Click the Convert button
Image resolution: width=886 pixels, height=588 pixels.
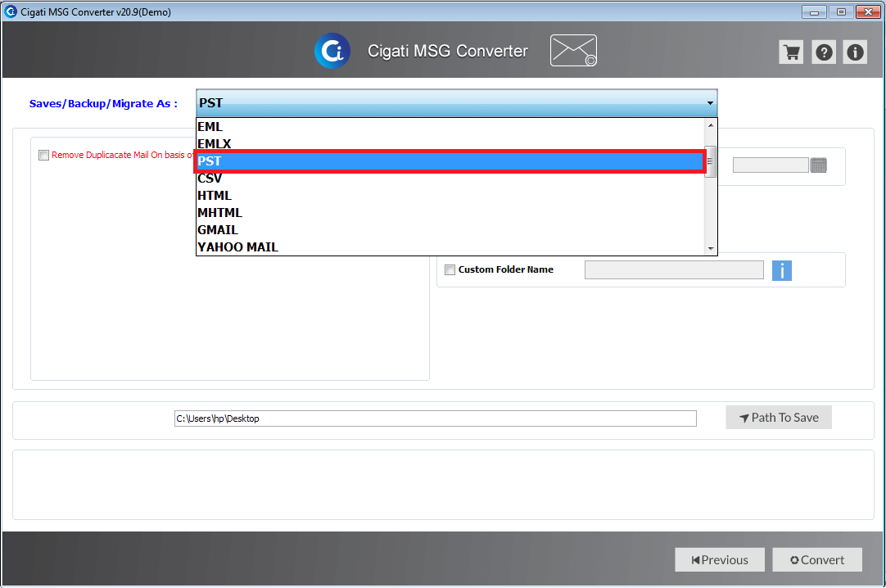coord(817,560)
